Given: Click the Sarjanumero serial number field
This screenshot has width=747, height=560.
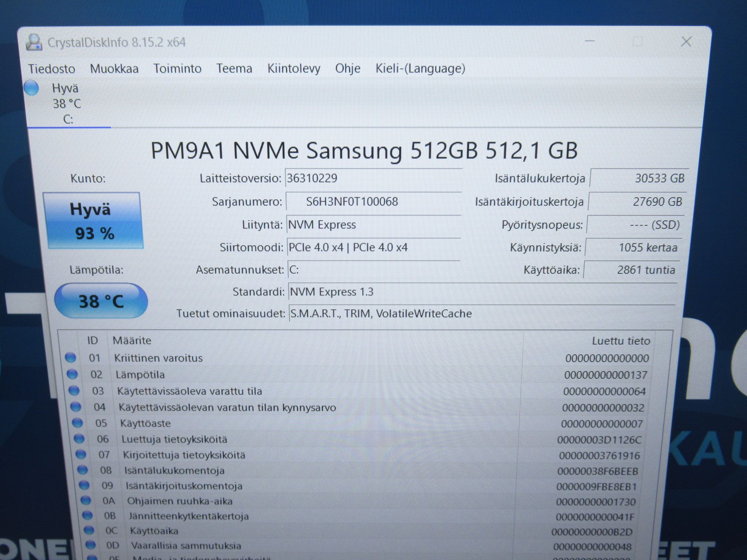Looking at the screenshot, I should [x=373, y=202].
